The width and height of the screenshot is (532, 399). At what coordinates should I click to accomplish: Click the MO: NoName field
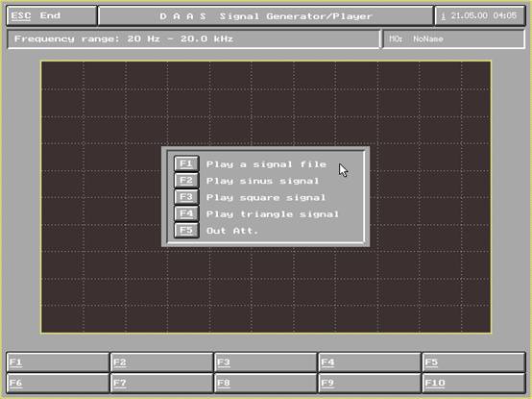pos(453,39)
